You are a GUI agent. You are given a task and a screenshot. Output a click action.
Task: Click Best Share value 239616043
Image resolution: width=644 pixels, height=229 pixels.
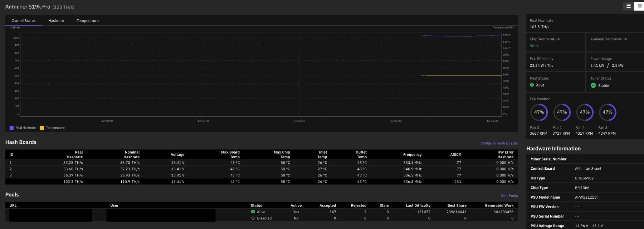tap(457, 212)
